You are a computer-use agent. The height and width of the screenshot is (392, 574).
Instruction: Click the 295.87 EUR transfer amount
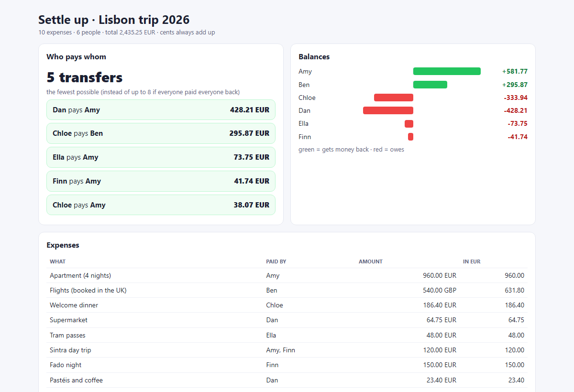[249, 133]
